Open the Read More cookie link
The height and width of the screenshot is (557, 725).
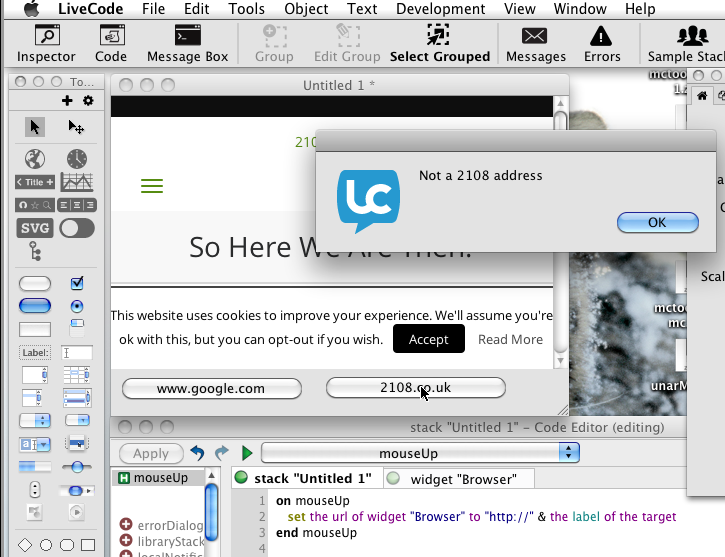click(510, 339)
